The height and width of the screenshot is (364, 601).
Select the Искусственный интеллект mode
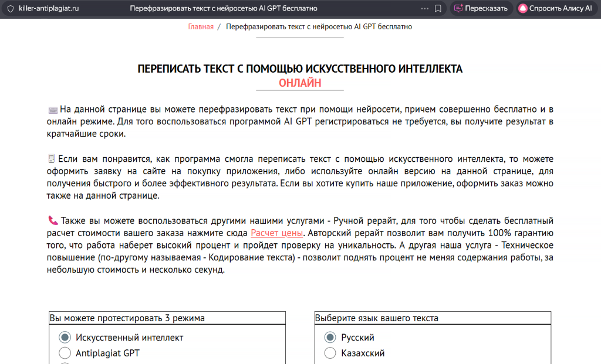pos(66,337)
